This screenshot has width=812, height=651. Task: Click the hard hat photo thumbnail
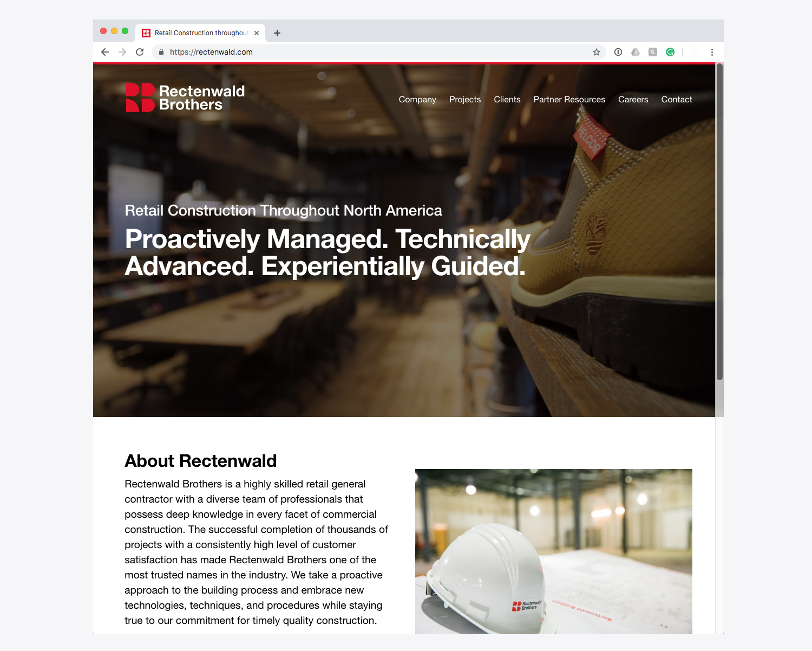click(554, 551)
